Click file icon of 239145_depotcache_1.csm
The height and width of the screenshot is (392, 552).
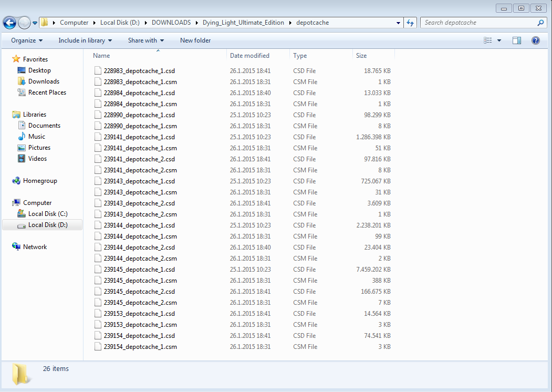click(x=98, y=281)
